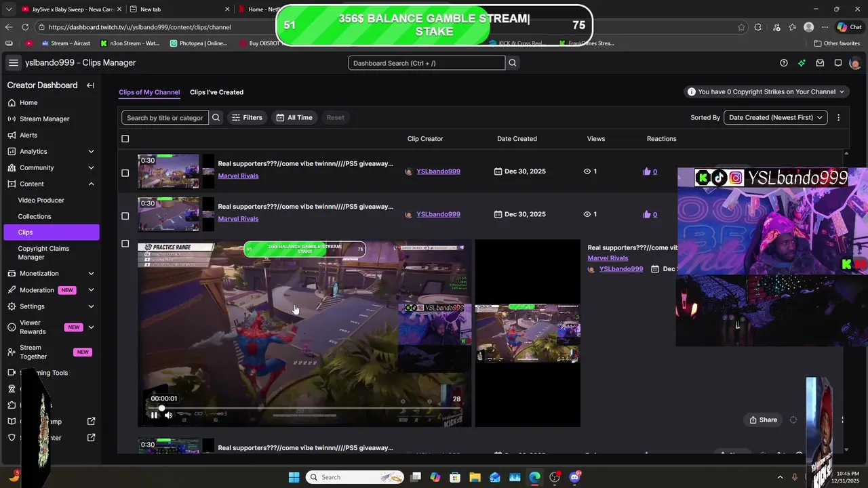Open the Other favorites folder
The width and height of the screenshot is (868, 488).
(835, 43)
